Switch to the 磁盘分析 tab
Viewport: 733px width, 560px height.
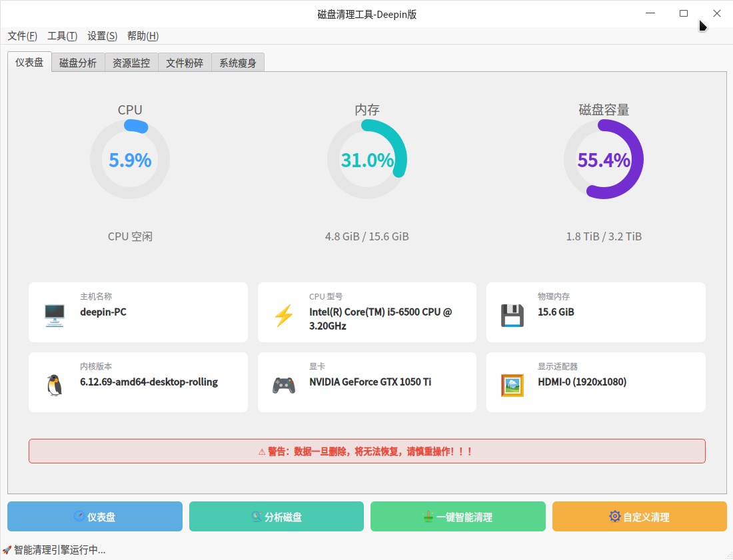(x=78, y=63)
